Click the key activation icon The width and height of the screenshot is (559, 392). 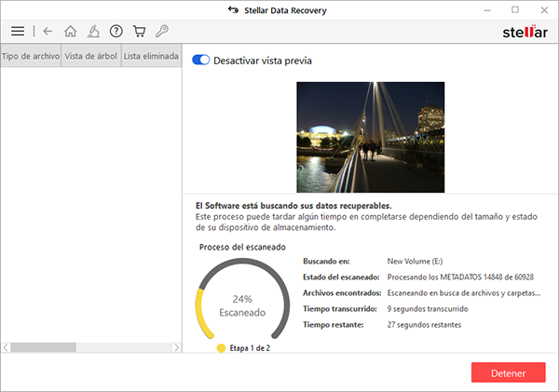coord(162,31)
